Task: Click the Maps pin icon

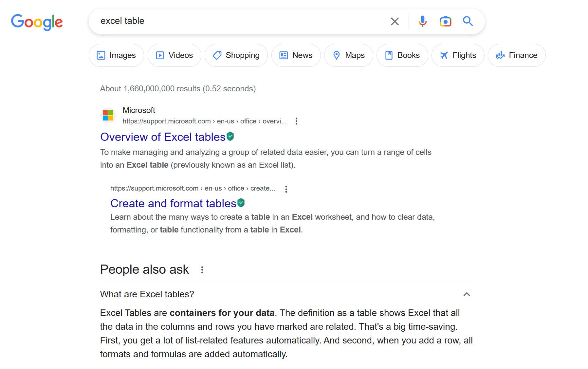Action: pyautogui.click(x=337, y=55)
